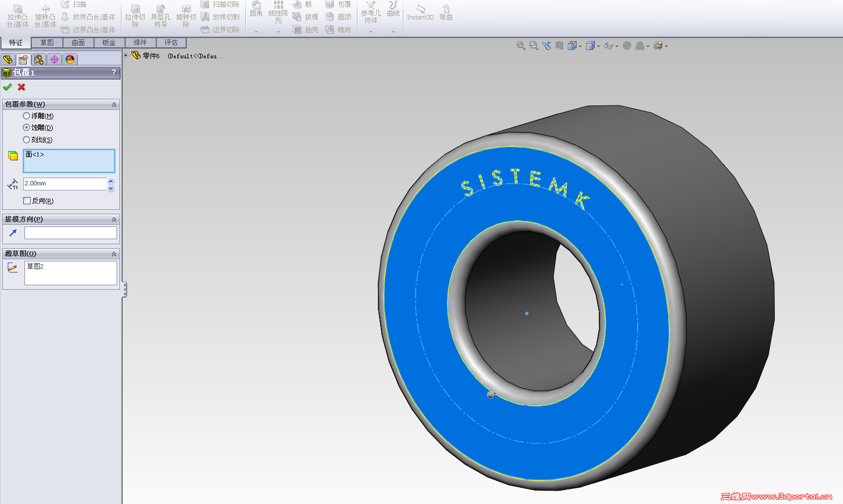
Task: Open the dropdown arrow under 圆角
Action: coord(256,32)
